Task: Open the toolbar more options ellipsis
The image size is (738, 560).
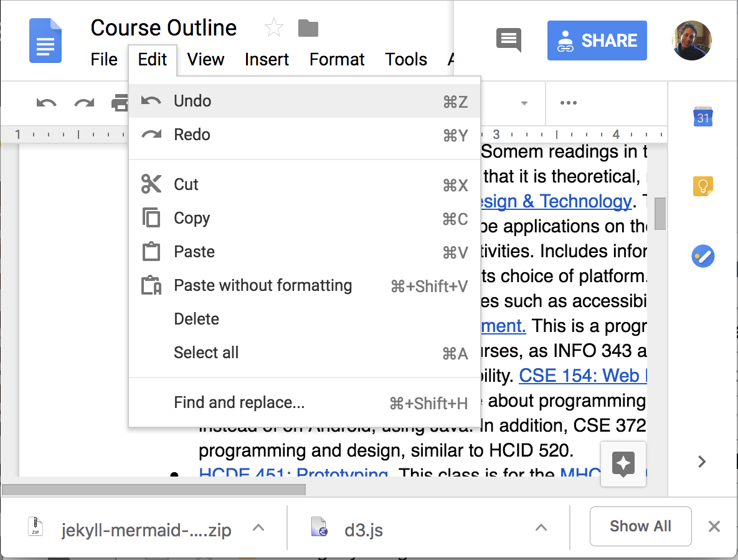Action: click(568, 103)
